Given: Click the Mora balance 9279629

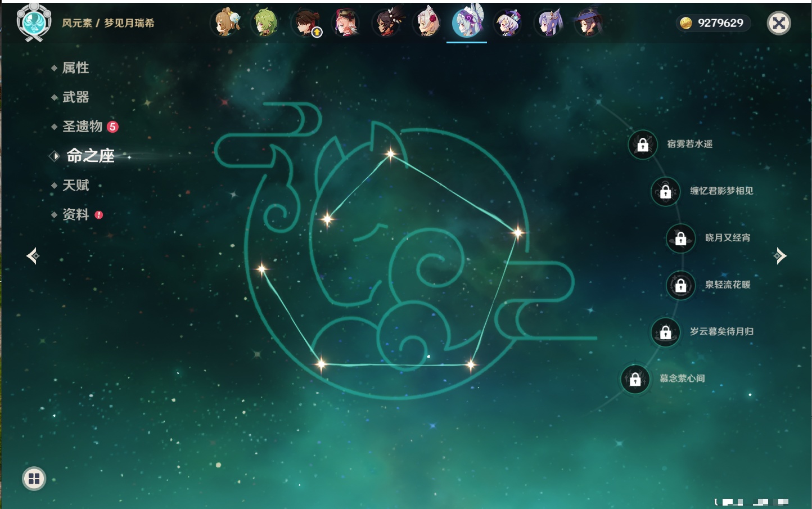Looking at the screenshot, I should coord(720,23).
